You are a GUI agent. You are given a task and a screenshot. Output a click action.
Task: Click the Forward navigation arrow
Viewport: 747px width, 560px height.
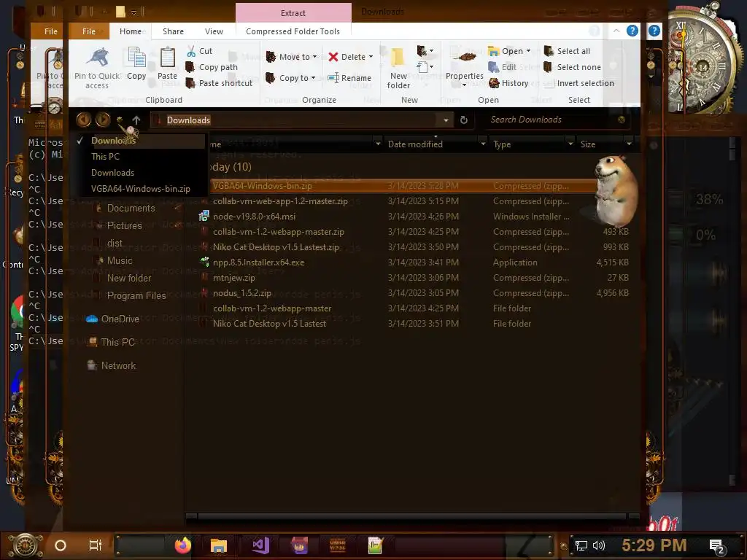coord(102,120)
